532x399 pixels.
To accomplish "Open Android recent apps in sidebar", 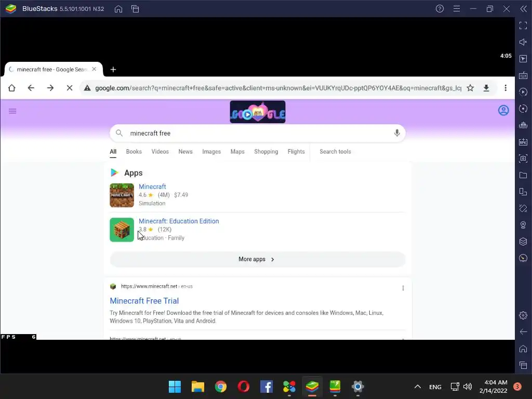I will [x=523, y=365].
